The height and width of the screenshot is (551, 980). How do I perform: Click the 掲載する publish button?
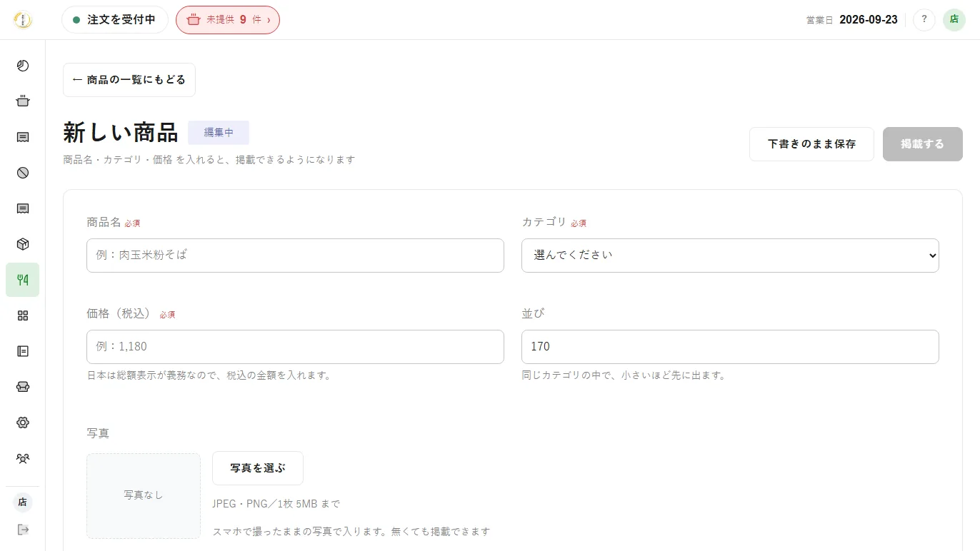click(x=923, y=144)
